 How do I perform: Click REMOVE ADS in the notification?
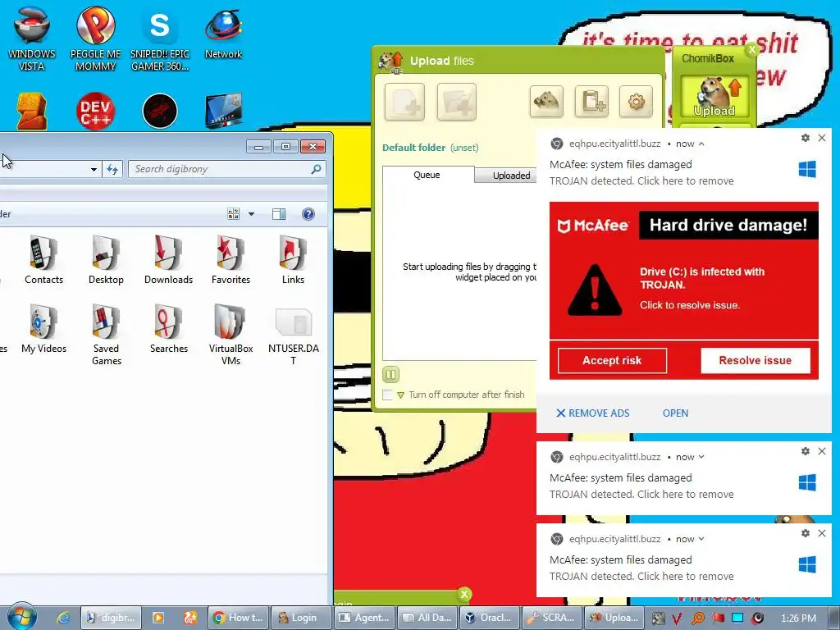pyautogui.click(x=592, y=413)
